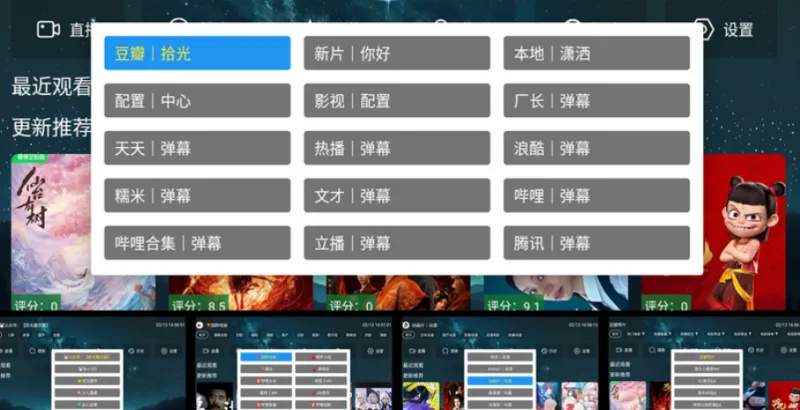Select the 豆瓣｜拾光 source

[197, 53]
